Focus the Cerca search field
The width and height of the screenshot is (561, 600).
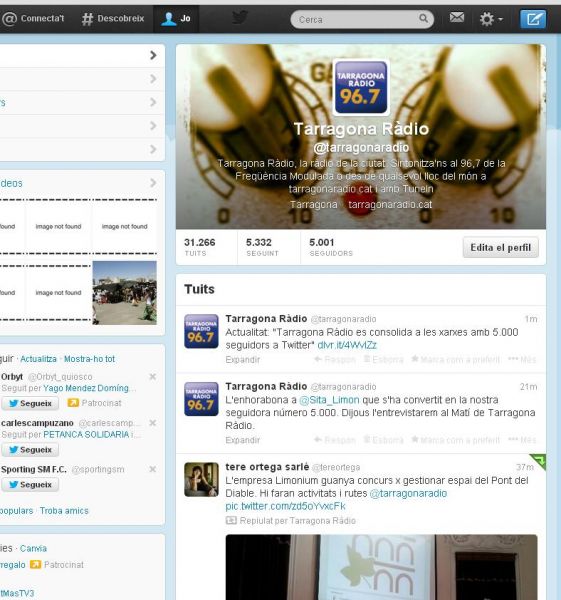click(x=362, y=19)
